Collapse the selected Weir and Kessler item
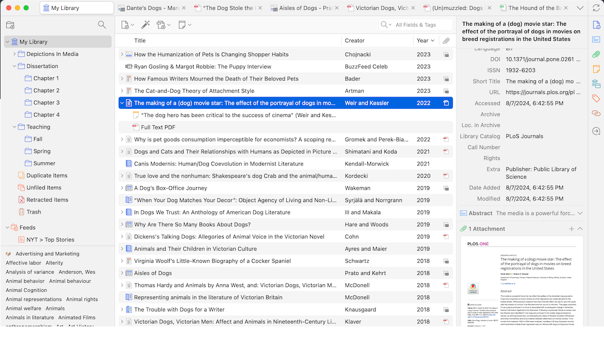Viewport: 604px width, 364px height. (x=122, y=103)
